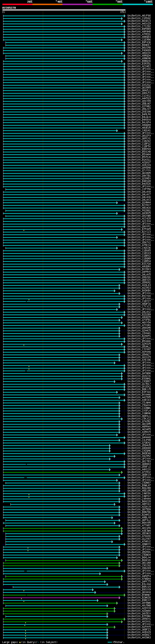The image size is (155, 644).
Task: Click the end position number 151
Action: point(122,12)
